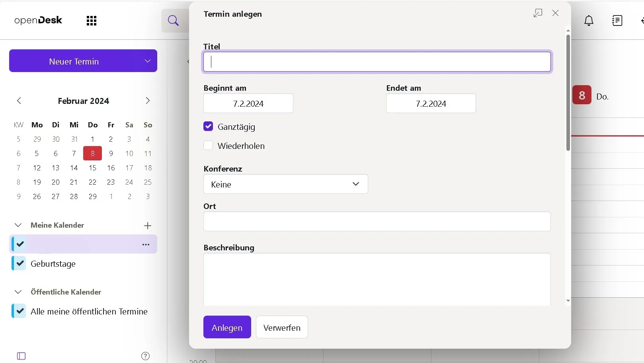644x363 pixels.
Task: Open help question mark icon
Action: click(x=146, y=356)
